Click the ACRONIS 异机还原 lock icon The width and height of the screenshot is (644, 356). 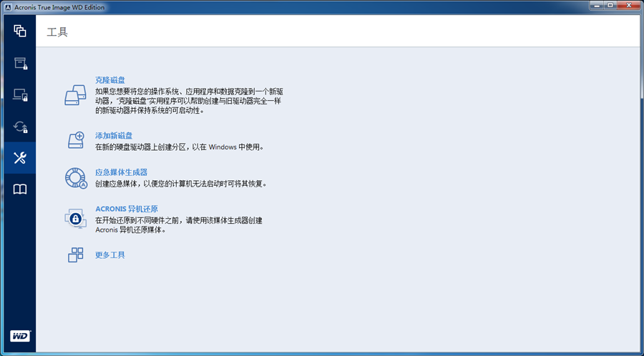pyautogui.click(x=75, y=218)
